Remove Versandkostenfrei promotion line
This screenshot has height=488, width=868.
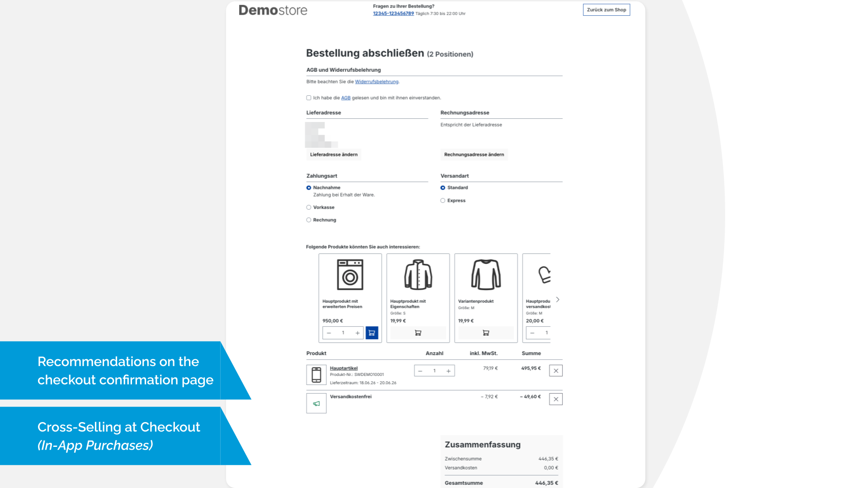[x=556, y=399]
